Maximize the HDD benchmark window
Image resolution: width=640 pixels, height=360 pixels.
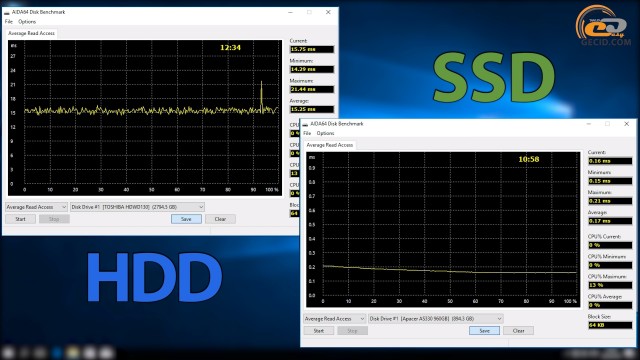(309, 12)
